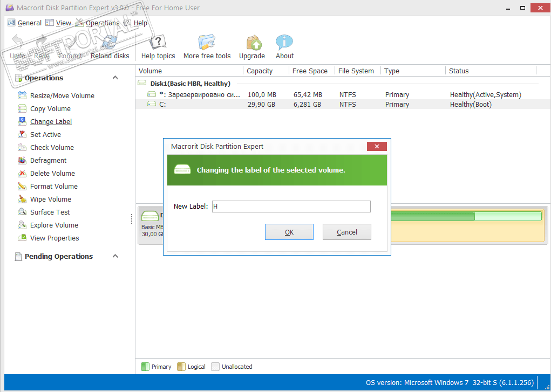The image size is (551, 392).
Task: Click the Disk1 drive icon in list
Action: (x=142, y=83)
